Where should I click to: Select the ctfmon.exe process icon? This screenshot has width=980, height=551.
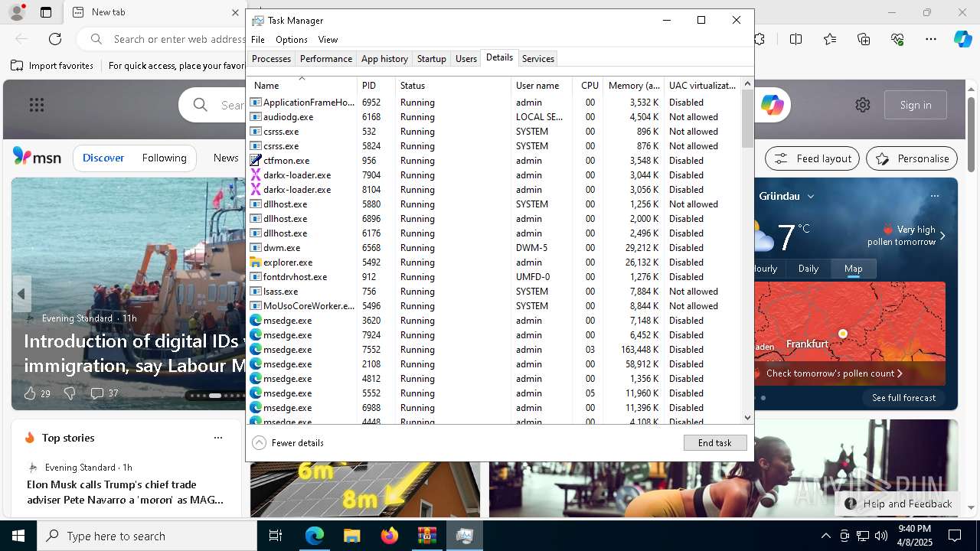[x=256, y=161]
